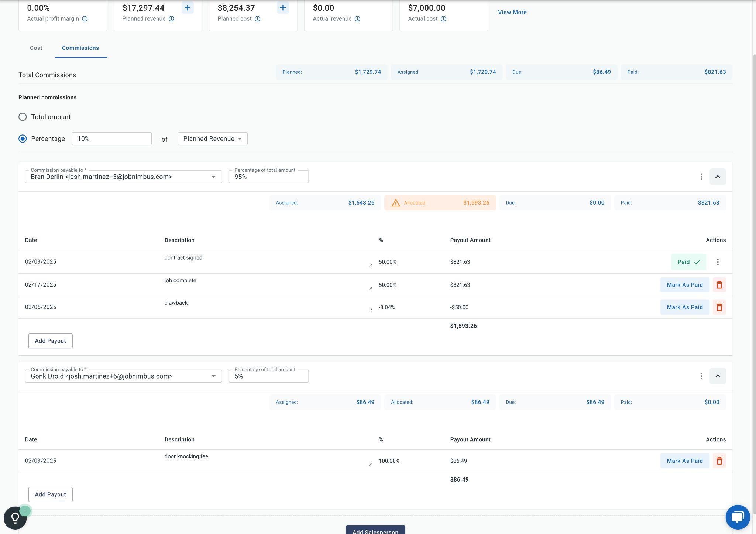The image size is (756, 534).
Task: Switch to the Cost tab
Action: point(36,48)
